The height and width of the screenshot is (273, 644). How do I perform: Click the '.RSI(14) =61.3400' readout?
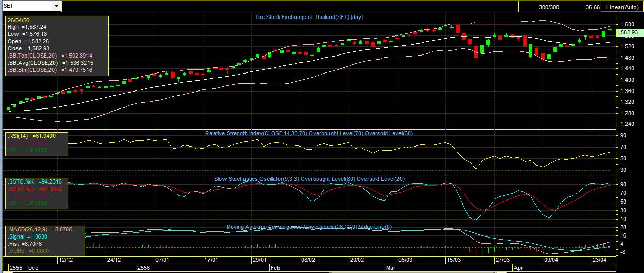pos(31,135)
